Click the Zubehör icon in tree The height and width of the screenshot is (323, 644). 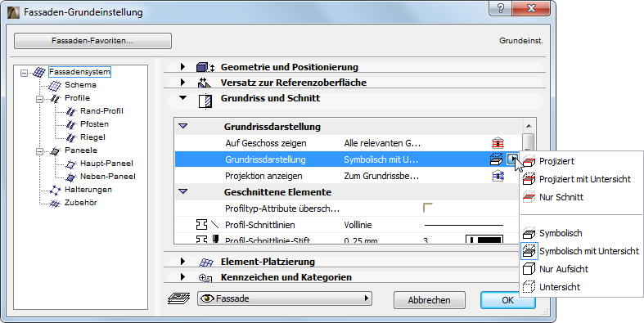point(55,203)
